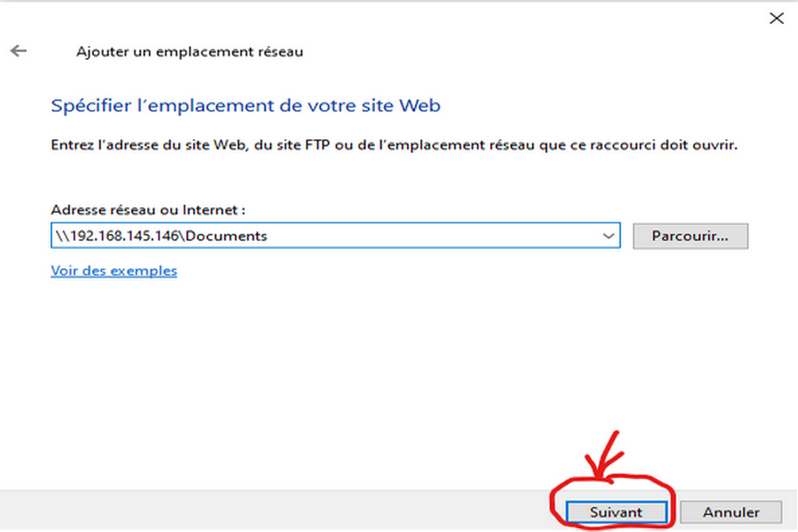Click the 'Adresse réseau ou Internet :' label
798x532 pixels.
point(148,209)
